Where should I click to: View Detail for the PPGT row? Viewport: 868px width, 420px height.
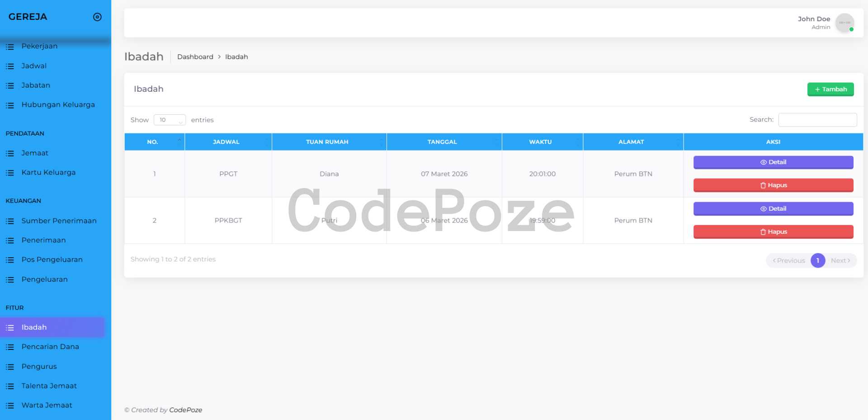(773, 162)
